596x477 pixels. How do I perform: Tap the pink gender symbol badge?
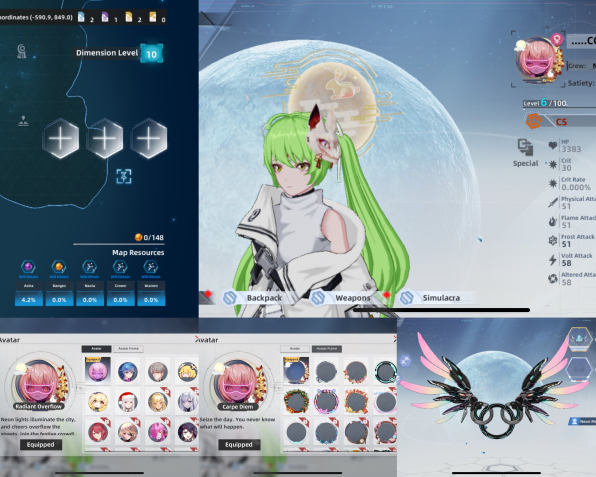557,39
